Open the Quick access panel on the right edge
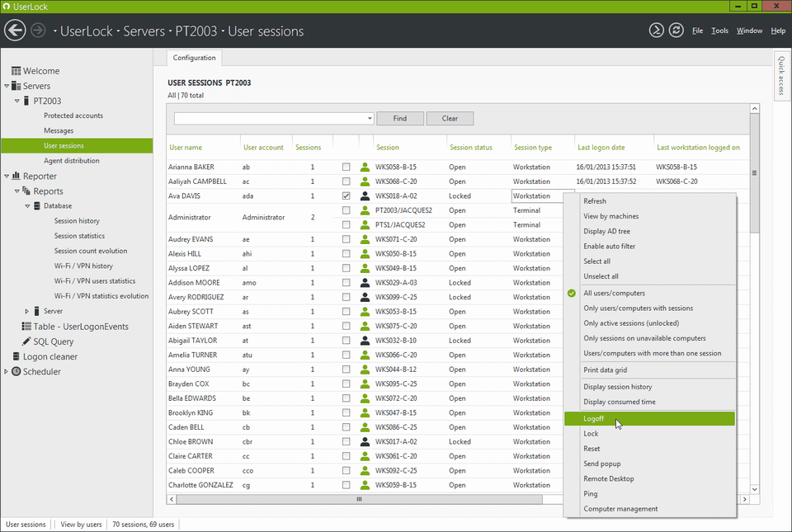This screenshot has width=792, height=532. (x=780, y=75)
